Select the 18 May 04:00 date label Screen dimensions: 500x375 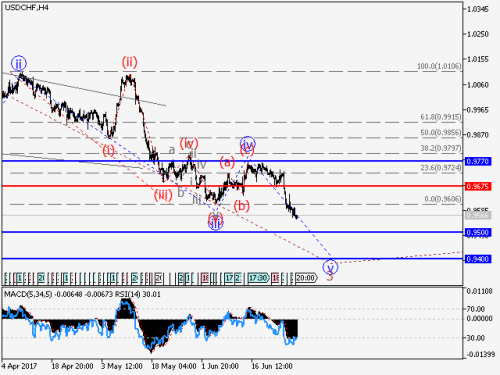pos(174,366)
